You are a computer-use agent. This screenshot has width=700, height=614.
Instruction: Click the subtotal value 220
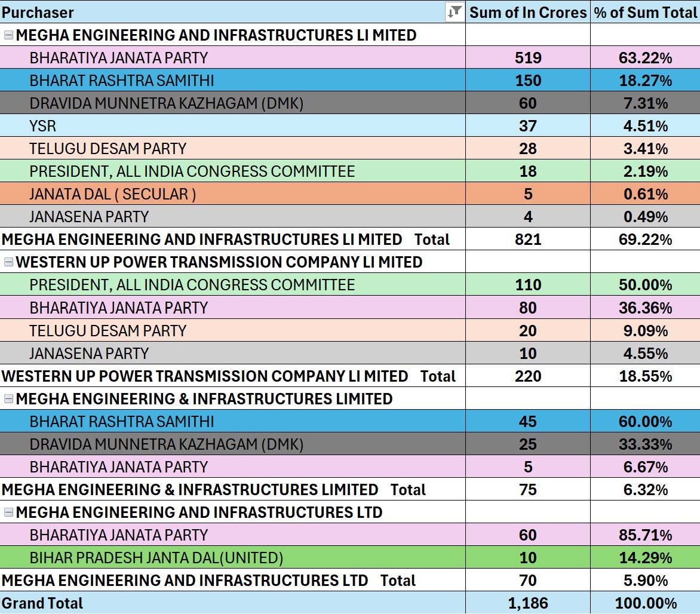[527, 376]
